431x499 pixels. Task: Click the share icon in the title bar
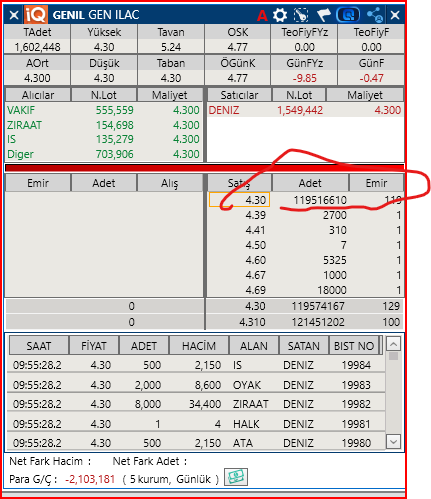[375, 15]
